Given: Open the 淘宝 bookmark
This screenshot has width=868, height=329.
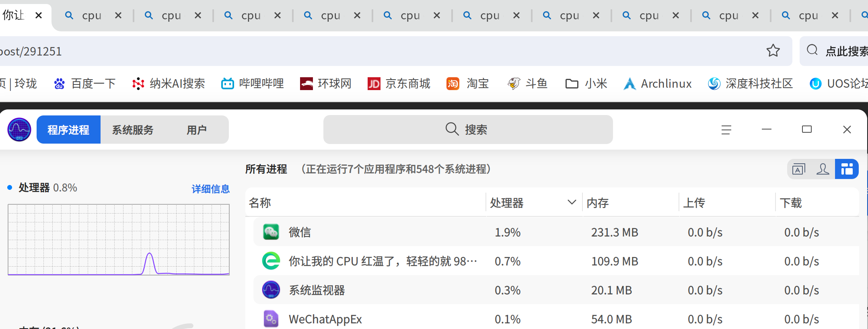Looking at the screenshot, I should [x=467, y=84].
